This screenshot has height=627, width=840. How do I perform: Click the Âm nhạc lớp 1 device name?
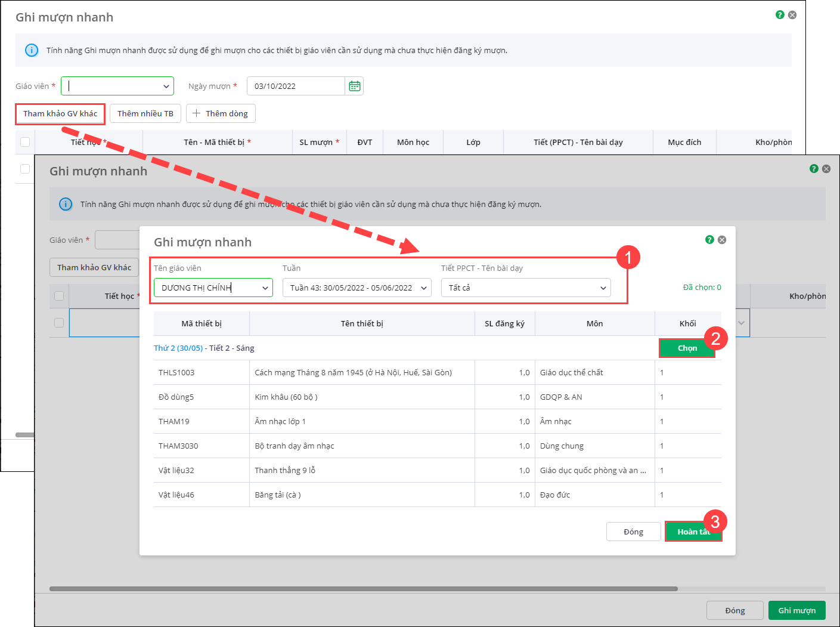(x=280, y=421)
